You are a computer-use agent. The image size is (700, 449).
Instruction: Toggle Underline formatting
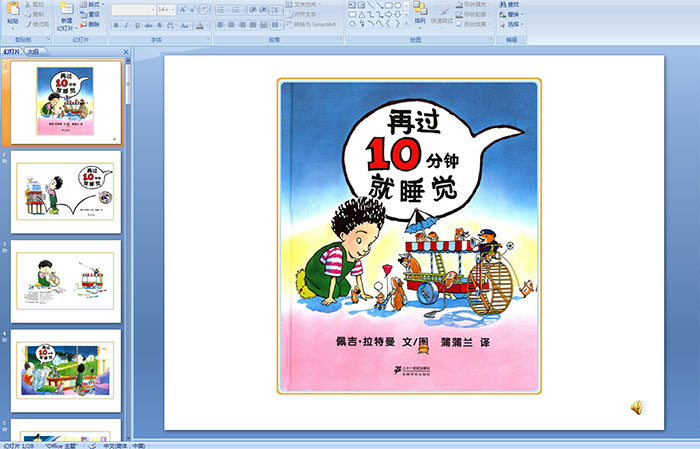(x=137, y=25)
